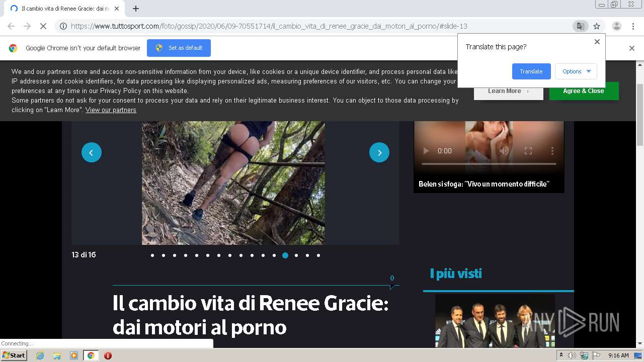
Task: Bookmark this page with the star icon
Action: pos(597,26)
